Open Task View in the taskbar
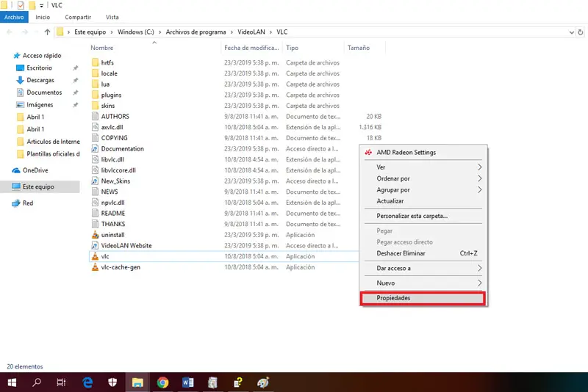The height and width of the screenshot is (392, 588). pyautogui.click(x=61, y=382)
